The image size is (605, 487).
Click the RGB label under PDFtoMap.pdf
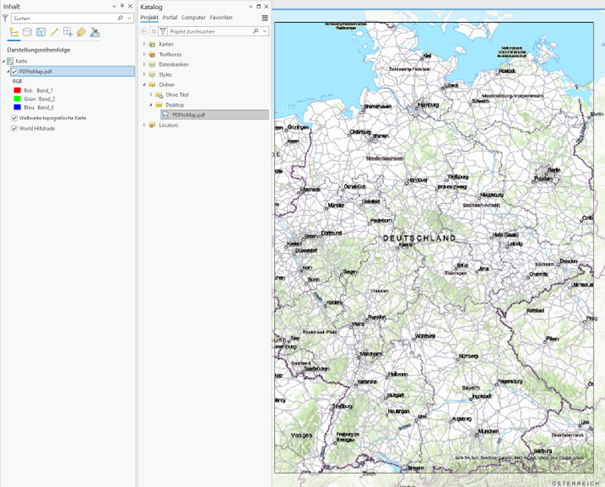click(17, 81)
